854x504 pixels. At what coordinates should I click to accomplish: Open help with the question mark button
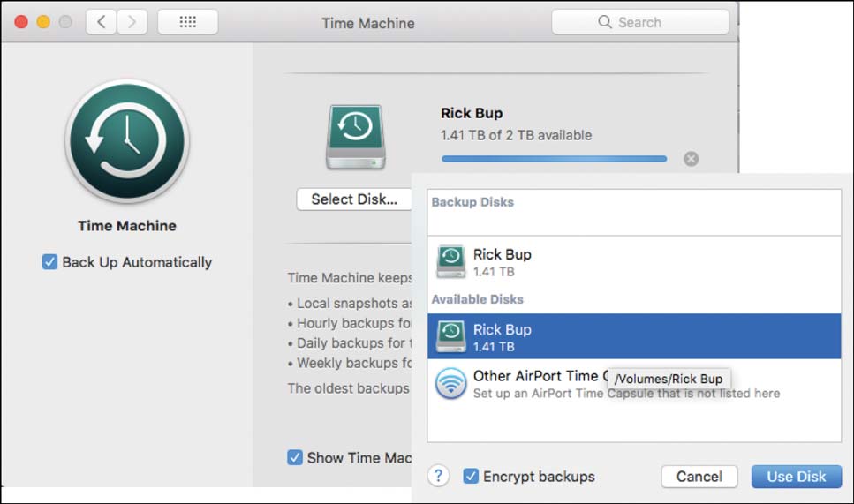tap(438, 476)
